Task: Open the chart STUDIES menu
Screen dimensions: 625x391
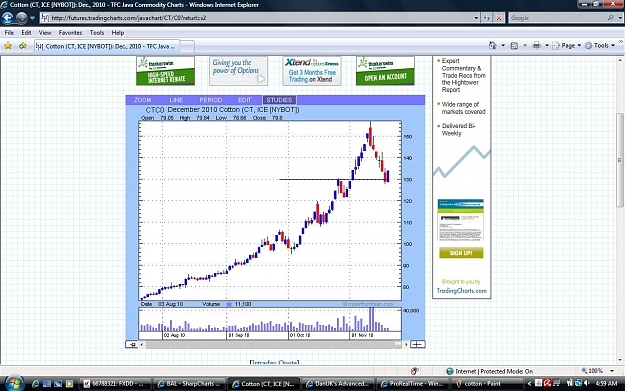Action: click(279, 100)
